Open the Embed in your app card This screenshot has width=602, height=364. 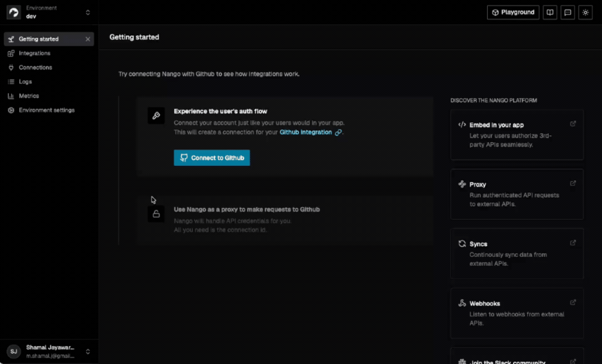point(517,135)
